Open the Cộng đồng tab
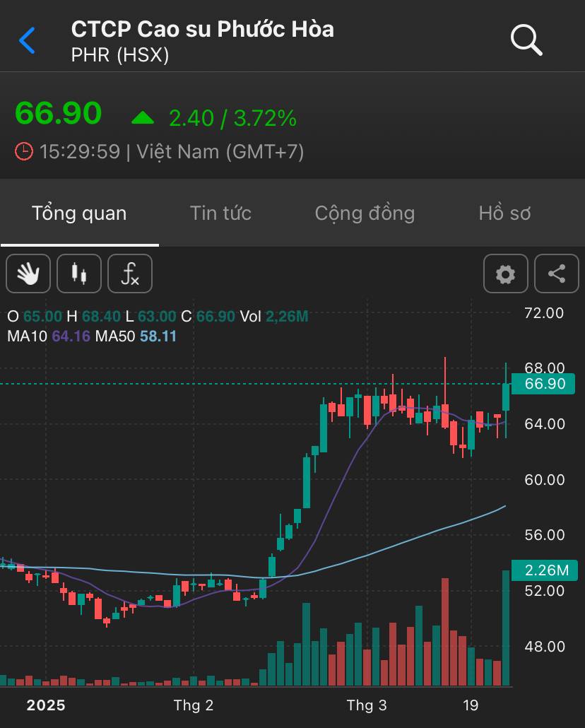The height and width of the screenshot is (728, 585). pos(365,213)
